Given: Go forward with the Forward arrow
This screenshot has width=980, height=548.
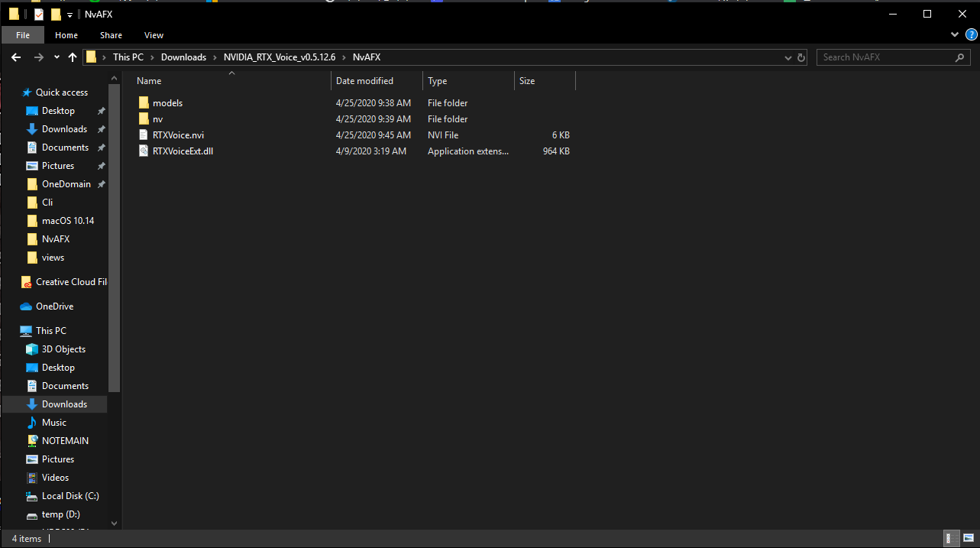Looking at the screenshot, I should (x=38, y=57).
